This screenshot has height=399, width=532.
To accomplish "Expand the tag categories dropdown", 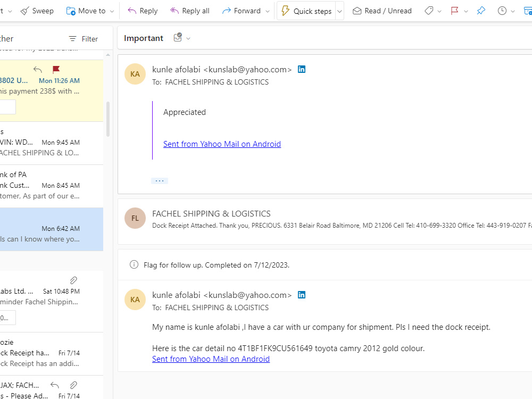I will tap(439, 11).
